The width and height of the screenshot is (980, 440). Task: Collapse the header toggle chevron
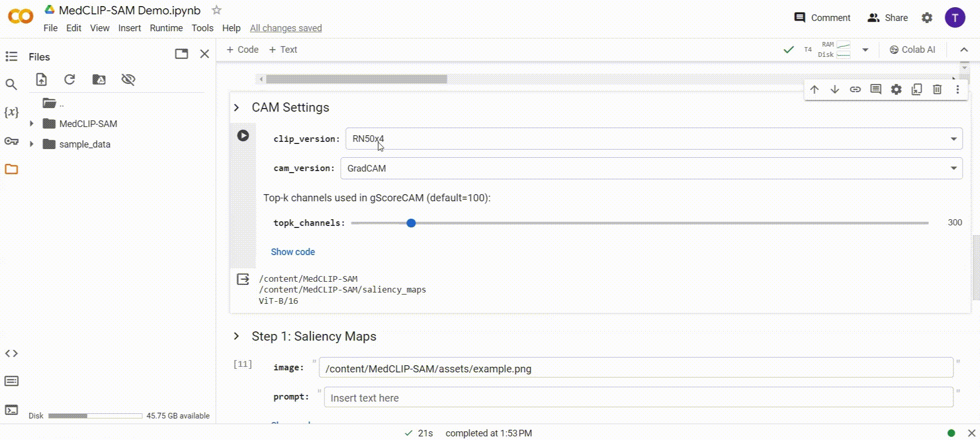pos(964,50)
